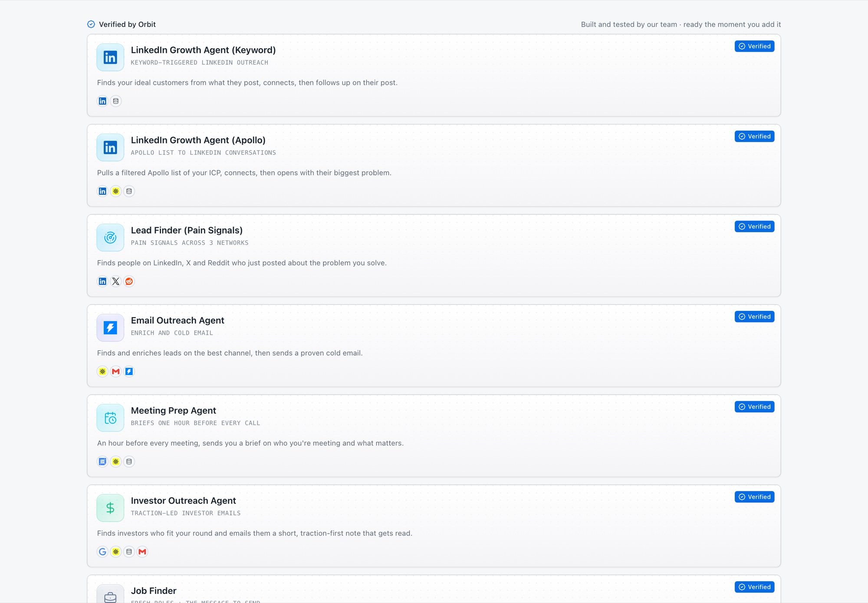The height and width of the screenshot is (603, 868).
Task: Click the Verified by Orbit checkmark icon
Action: (x=91, y=24)
